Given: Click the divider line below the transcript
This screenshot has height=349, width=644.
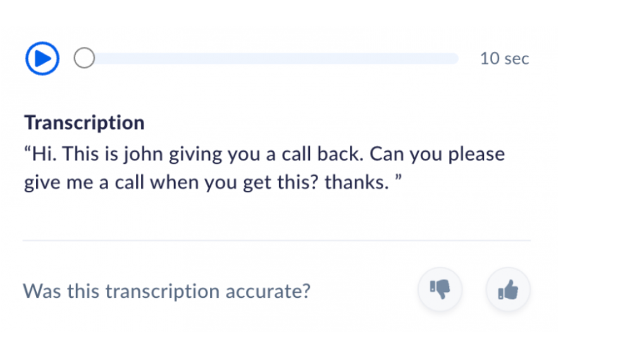Looking at the screenshot, I should click(276, 241).
